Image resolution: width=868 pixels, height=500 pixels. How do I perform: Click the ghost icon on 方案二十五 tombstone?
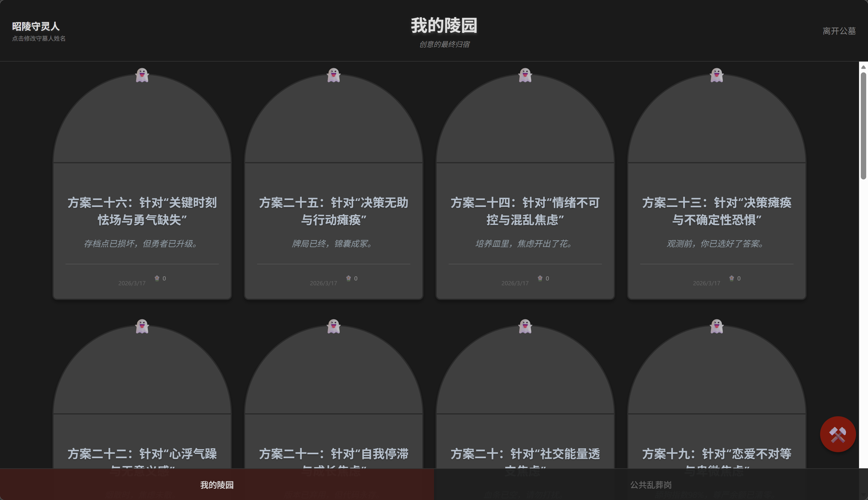333,75
